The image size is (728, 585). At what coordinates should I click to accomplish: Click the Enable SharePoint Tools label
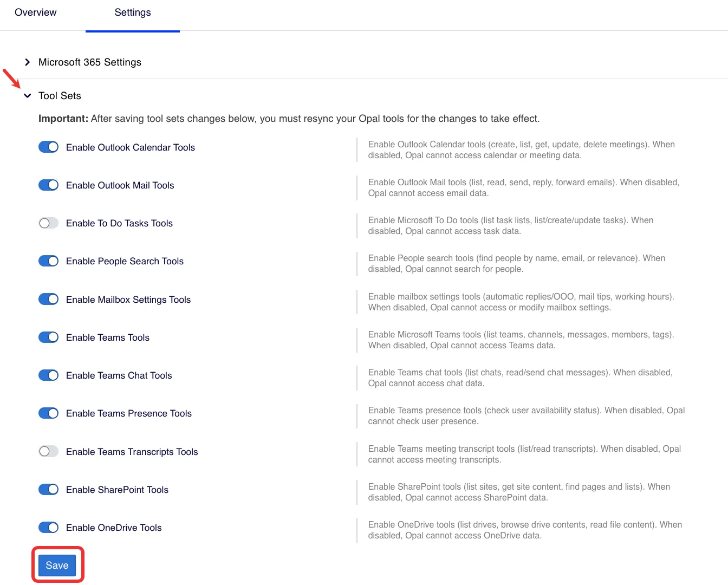click(x=117, y=490)
